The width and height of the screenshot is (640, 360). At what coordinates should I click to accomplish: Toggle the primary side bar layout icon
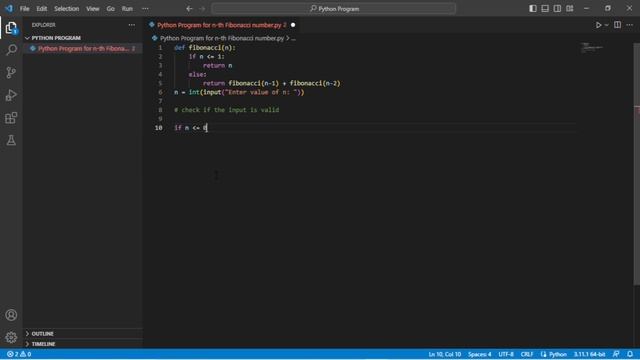coord(533,9)
